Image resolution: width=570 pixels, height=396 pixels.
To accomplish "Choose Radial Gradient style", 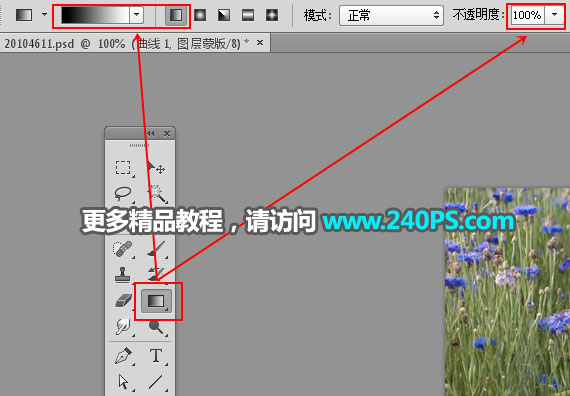I will point(200,15).
